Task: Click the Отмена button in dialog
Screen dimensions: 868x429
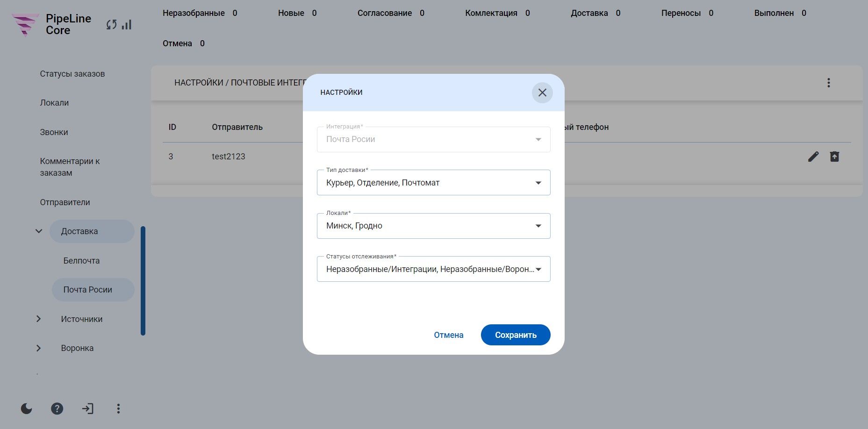Action: (x=449, y=335)
